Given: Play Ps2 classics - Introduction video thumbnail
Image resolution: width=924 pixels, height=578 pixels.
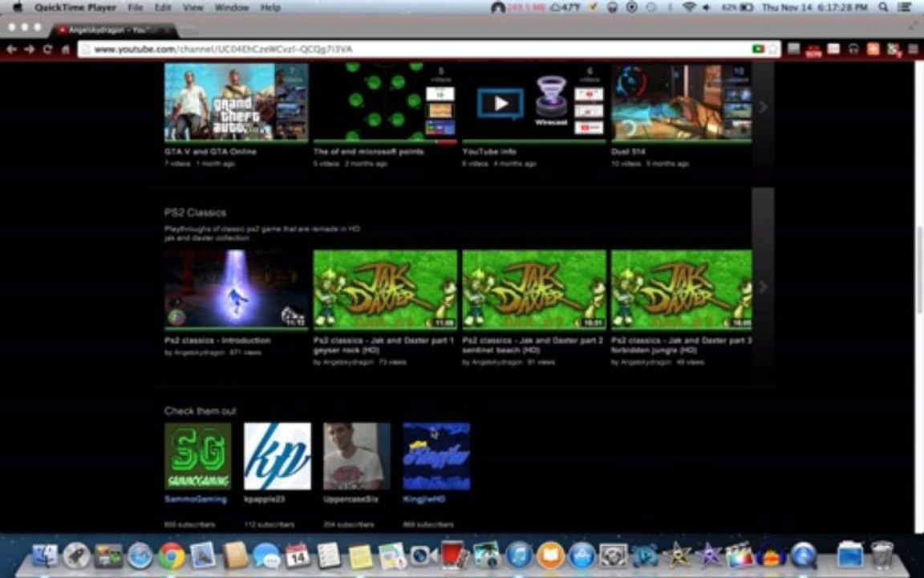Looking at the screenshot, I should pyautogui.click(x=236, y=289).
